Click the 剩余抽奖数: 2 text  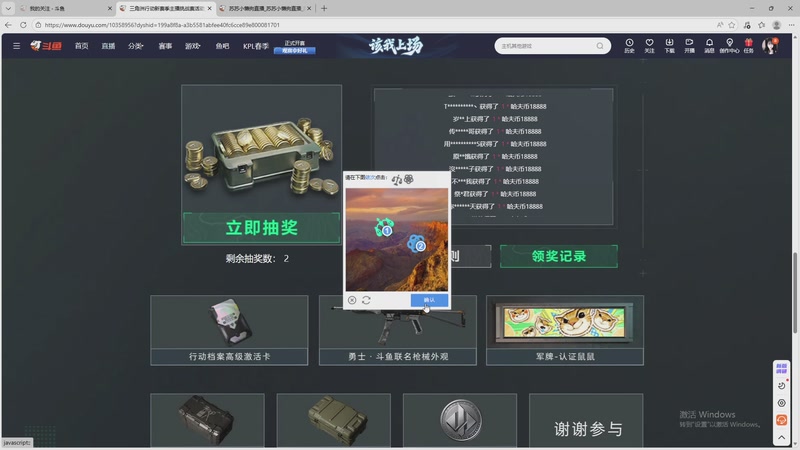pyautogui.click(x=257, y=259)
